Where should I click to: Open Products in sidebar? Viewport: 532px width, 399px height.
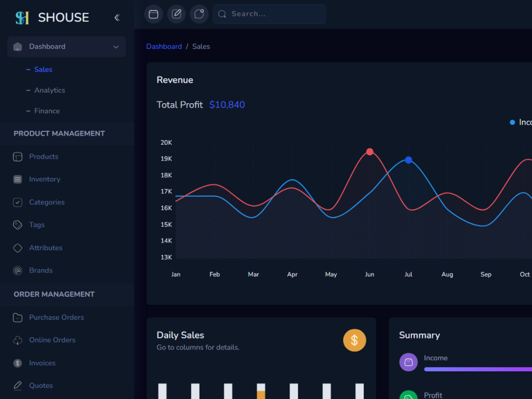44,157
